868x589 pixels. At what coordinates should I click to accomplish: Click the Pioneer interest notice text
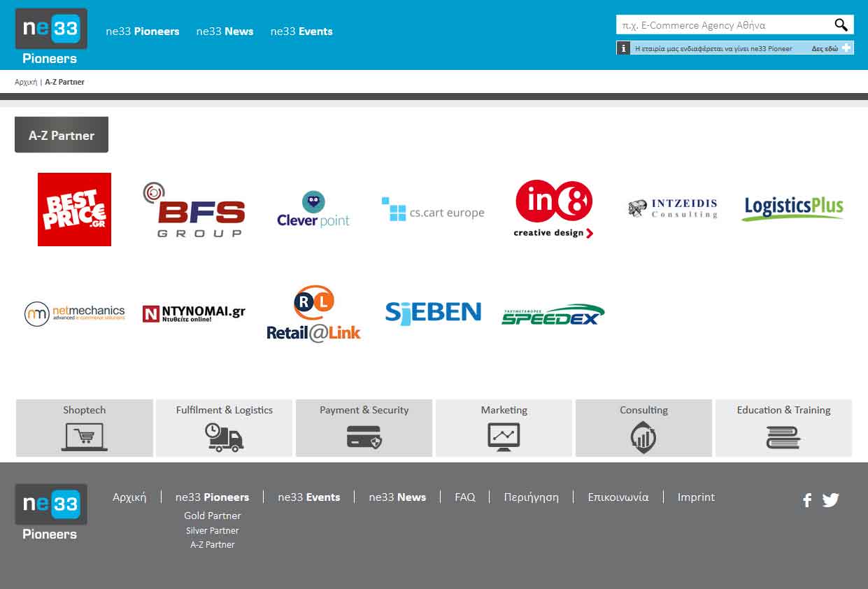pos(713,49)
